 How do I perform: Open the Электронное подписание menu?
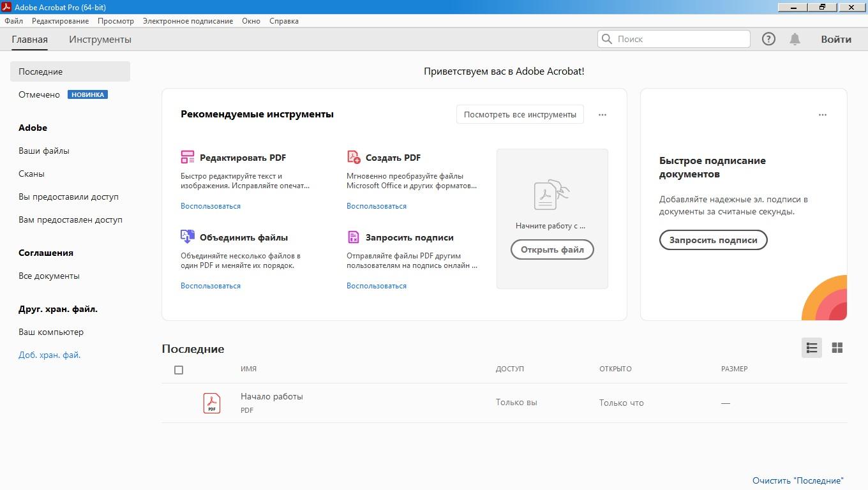click(188, 21)
